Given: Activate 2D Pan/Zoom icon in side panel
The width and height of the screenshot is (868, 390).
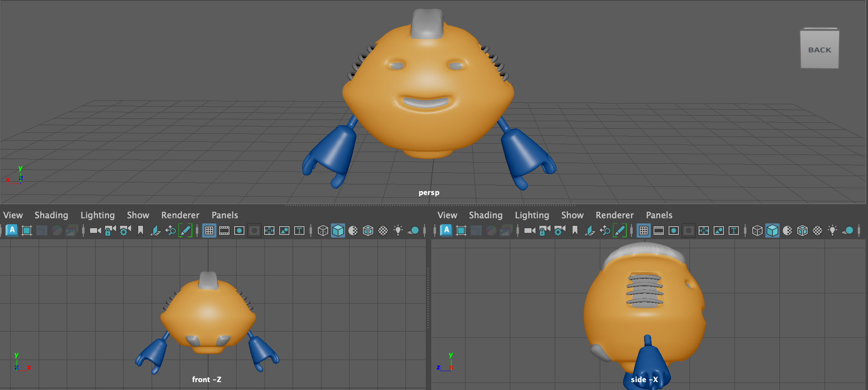Looking at the screenshot, I should (x=605, y=231).
